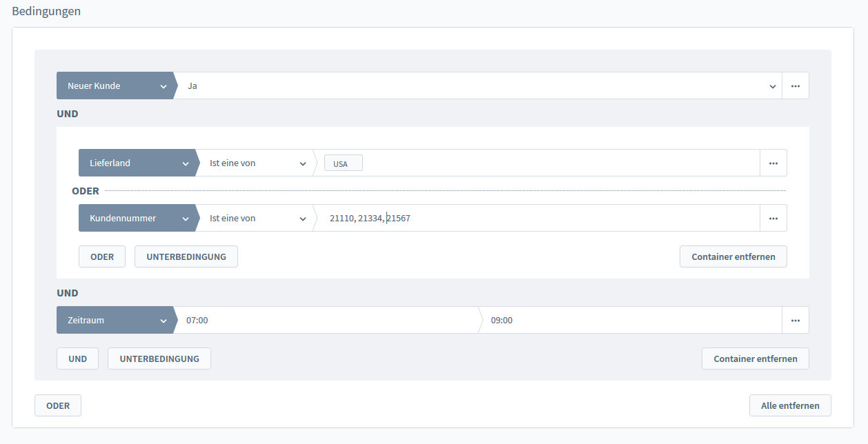Open the three-dot menu for Zeitraum condition
The width and height of the screenshot is (868, 444).
click(795, 321)
